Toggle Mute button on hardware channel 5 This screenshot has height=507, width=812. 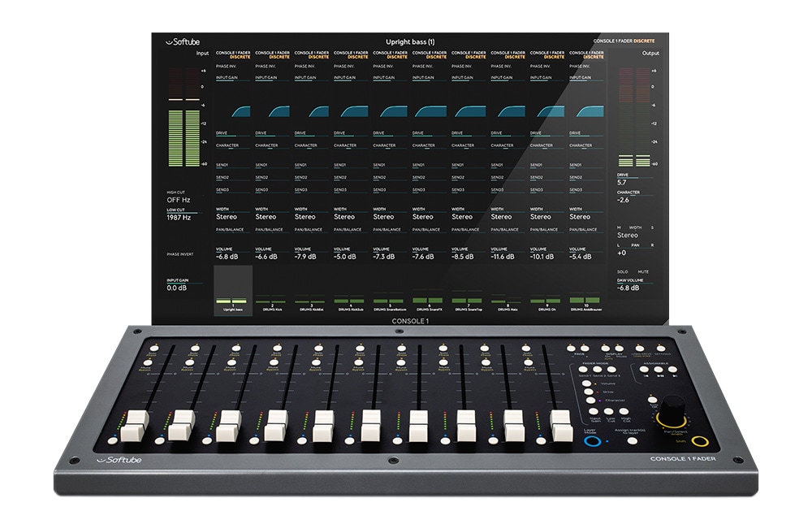click(315, 363)
